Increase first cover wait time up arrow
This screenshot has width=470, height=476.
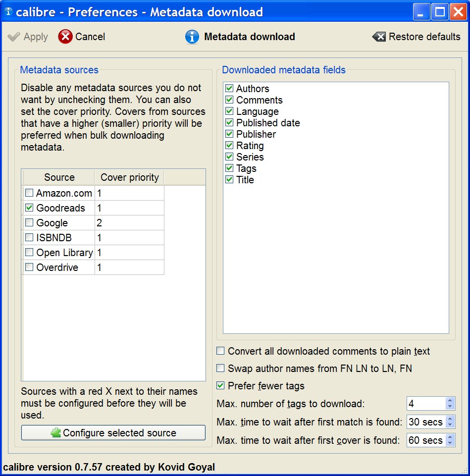(450, 437)
